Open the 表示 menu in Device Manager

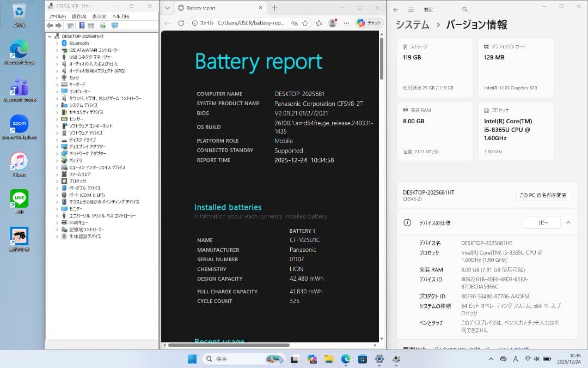tap(98, 16)
